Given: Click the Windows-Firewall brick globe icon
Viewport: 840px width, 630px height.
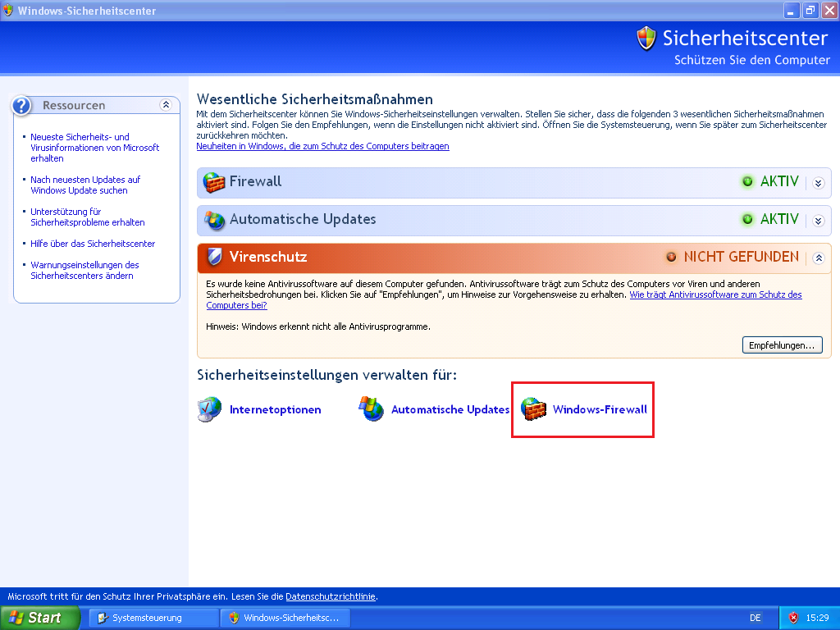Looking at the screenshot, I should pos(533,409).
